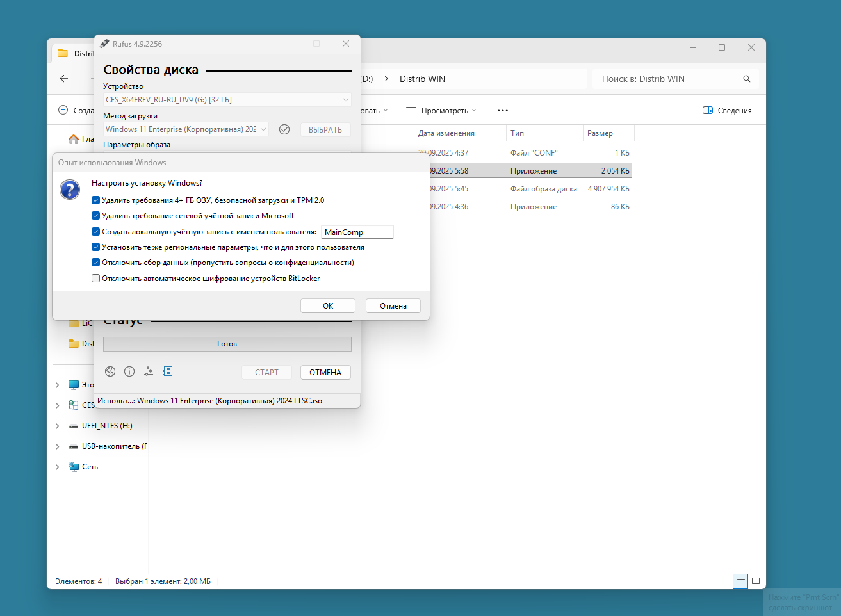Enable disable BitLocker auto encryption checkbox
The width and height of the screenshot is (841, 616).
95,279
